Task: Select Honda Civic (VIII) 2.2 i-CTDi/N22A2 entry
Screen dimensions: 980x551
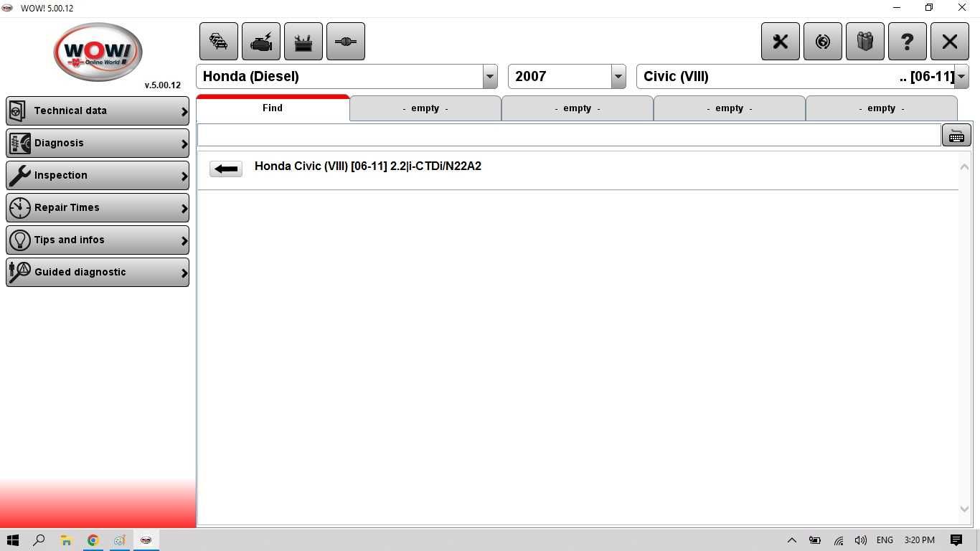Action: click(x=368, y=166)
